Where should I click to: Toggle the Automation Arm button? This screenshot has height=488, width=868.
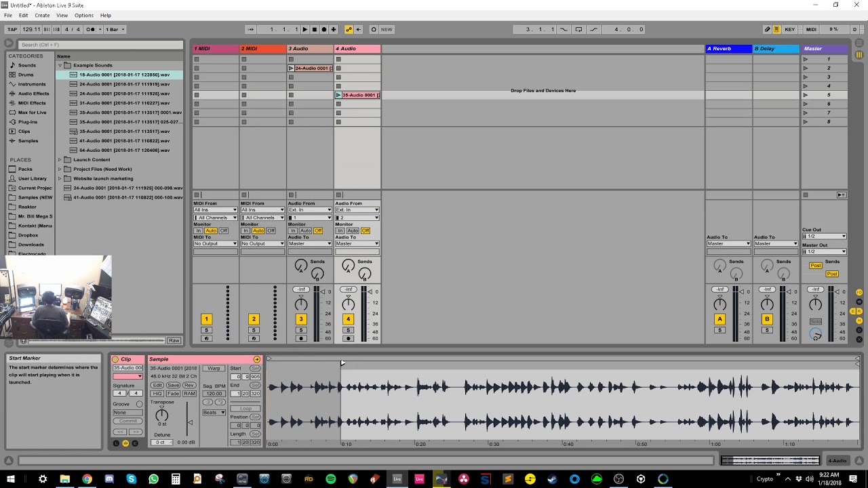[x=349, y=29]
